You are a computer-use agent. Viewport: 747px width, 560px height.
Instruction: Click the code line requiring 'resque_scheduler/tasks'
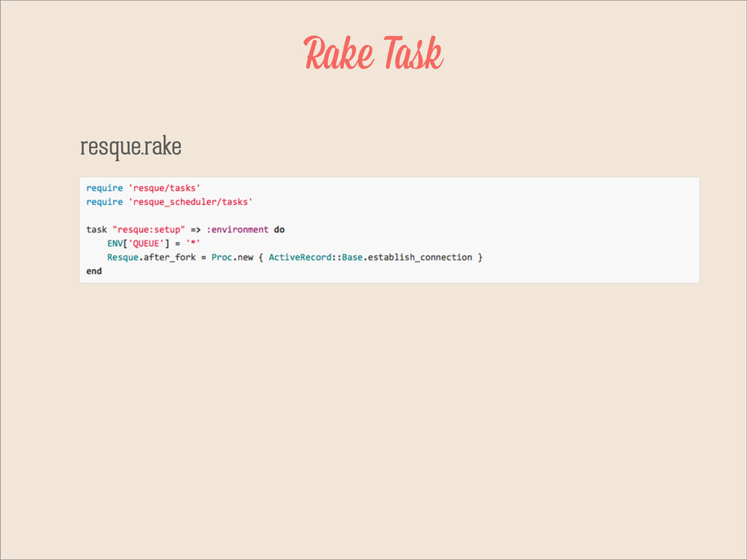pos(169,202)
